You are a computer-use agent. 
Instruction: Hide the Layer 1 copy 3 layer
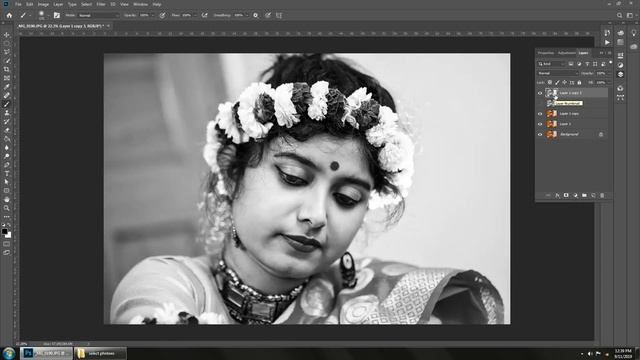[x=540, y=93]
